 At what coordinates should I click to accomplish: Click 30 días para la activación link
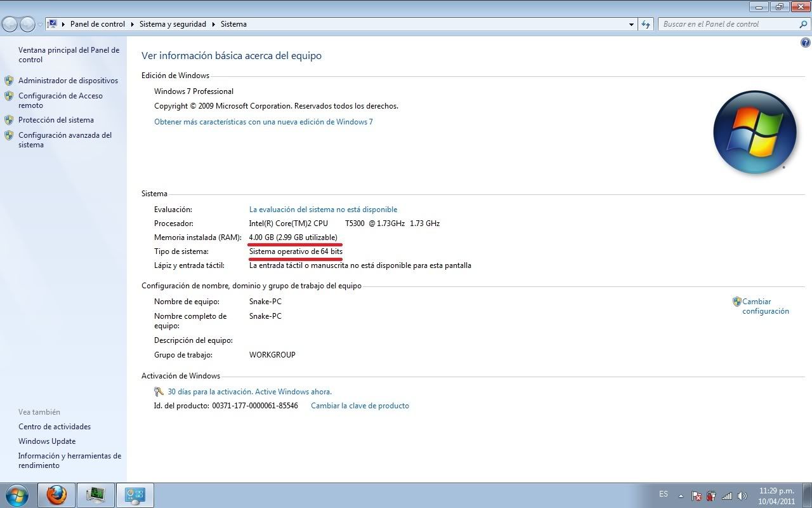tap(249, 392)
